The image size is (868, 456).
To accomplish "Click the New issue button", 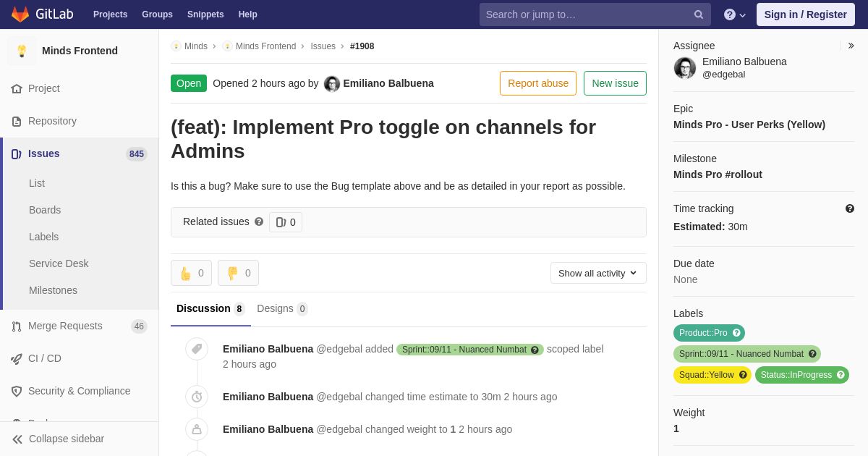I will point(615,83).
